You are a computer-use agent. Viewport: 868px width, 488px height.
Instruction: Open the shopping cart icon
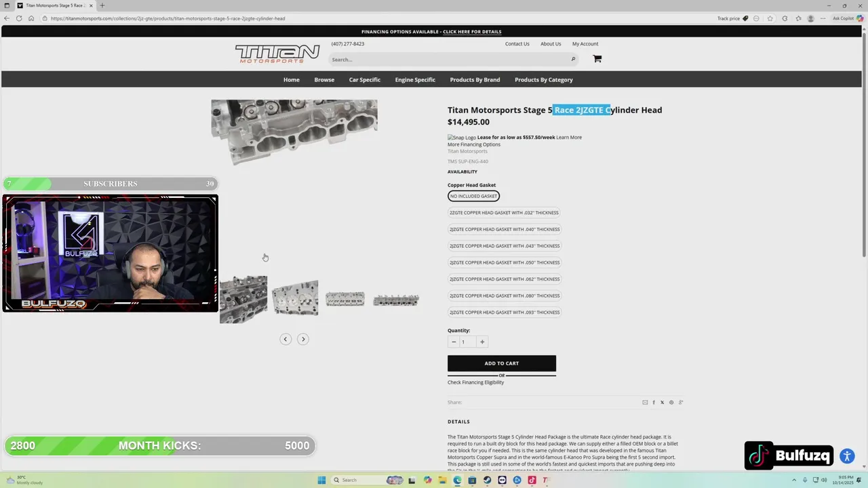click(597, 59)
